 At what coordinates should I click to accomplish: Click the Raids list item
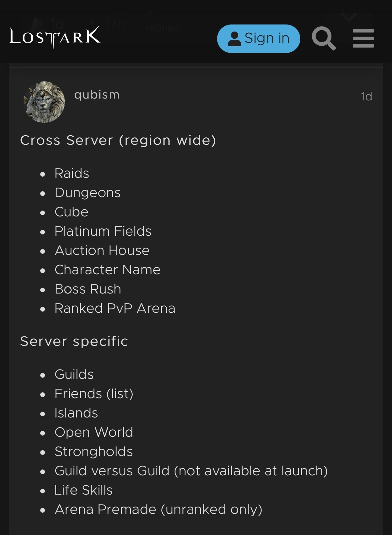pos(72,174)
